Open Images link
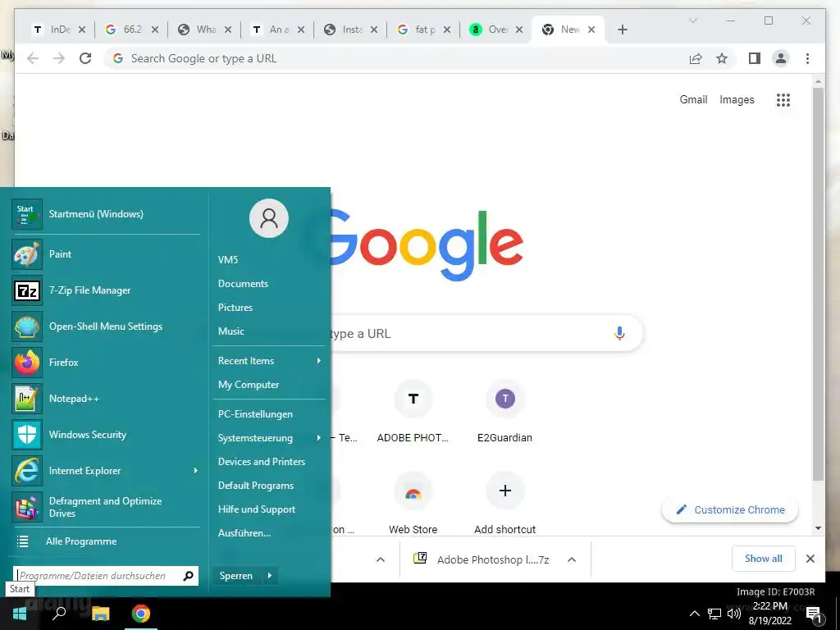This screenshot has width=840, height=630. pos(737,99)
